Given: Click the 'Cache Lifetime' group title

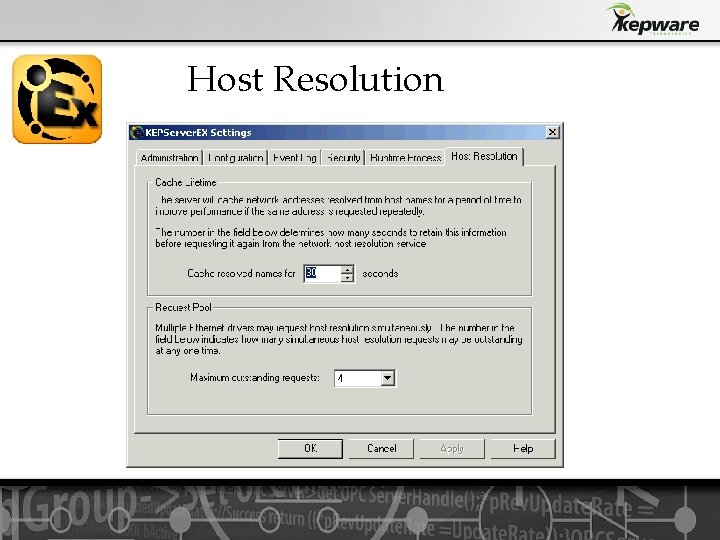Looking at the screenshot, I should 186,182.
